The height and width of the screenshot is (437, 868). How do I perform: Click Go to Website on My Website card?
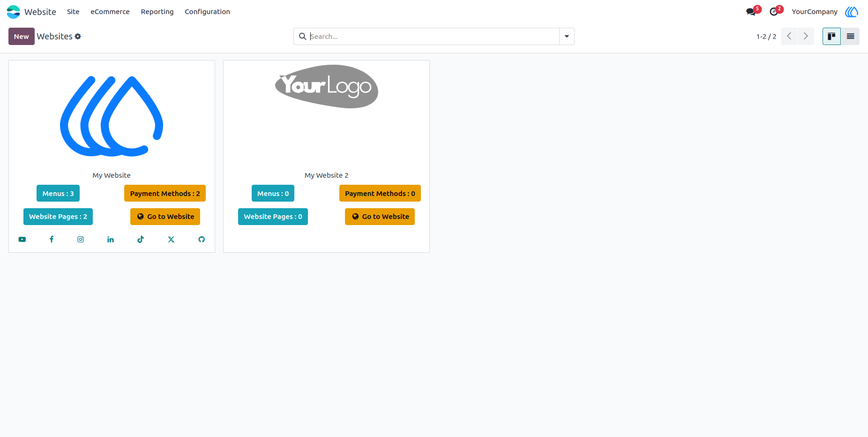tap(165, 217)
